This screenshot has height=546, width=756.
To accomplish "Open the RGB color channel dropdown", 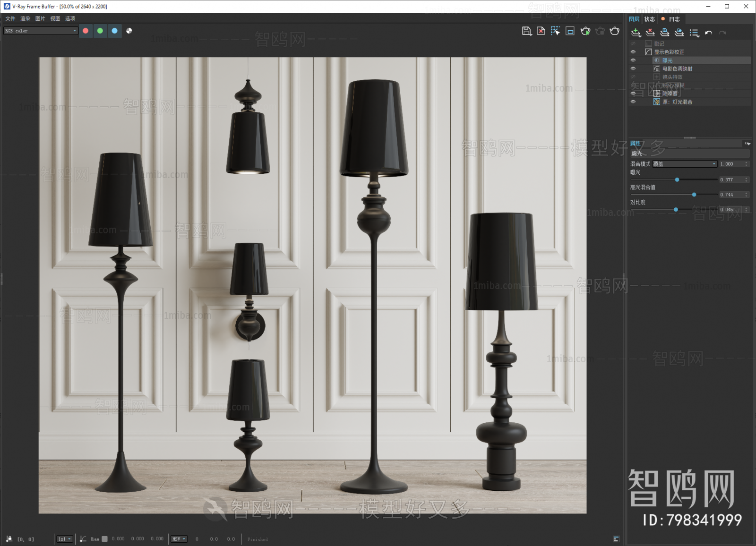I will 40,31.
